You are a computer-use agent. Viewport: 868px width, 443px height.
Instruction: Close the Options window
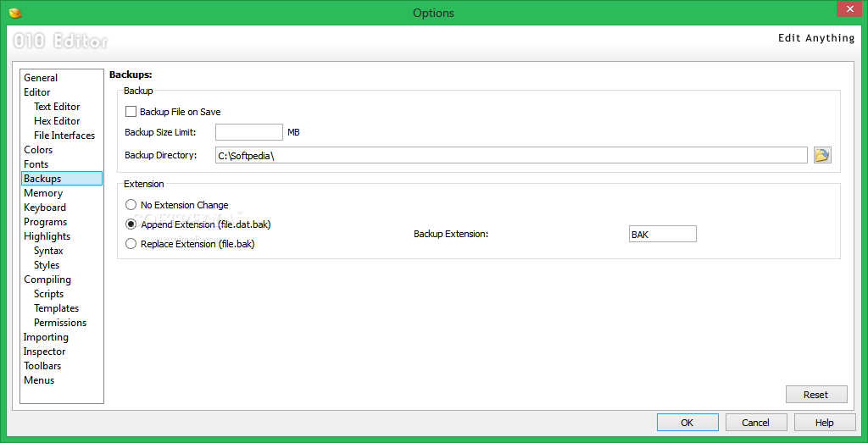849,10
